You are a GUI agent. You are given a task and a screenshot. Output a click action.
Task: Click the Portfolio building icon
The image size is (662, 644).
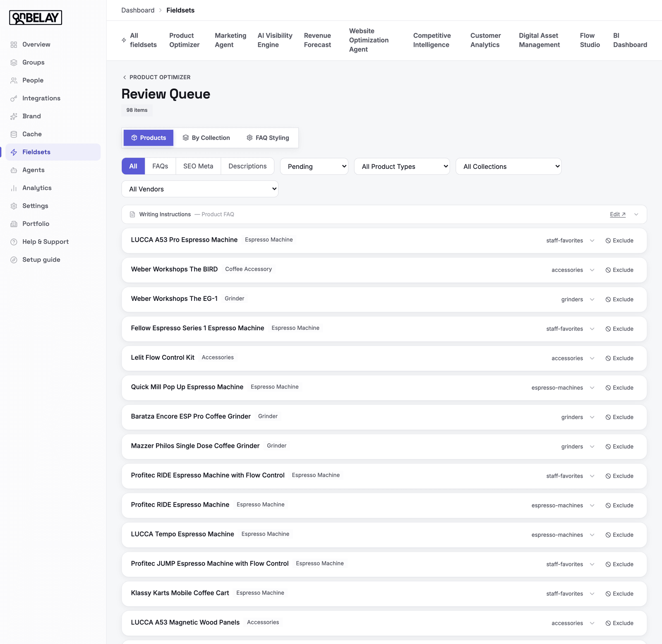(14, 224)
